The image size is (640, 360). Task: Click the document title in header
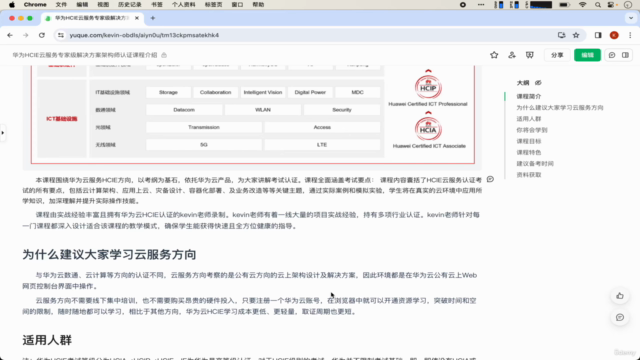point(84,55)
